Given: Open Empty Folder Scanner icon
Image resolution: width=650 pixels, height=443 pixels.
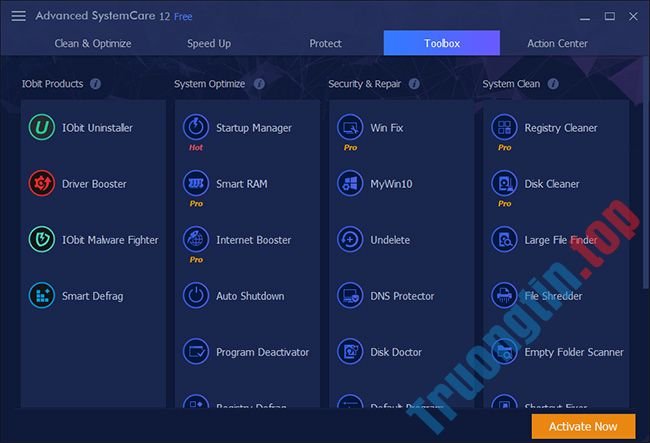Looking at the screenshot, I should coord(504,351).
